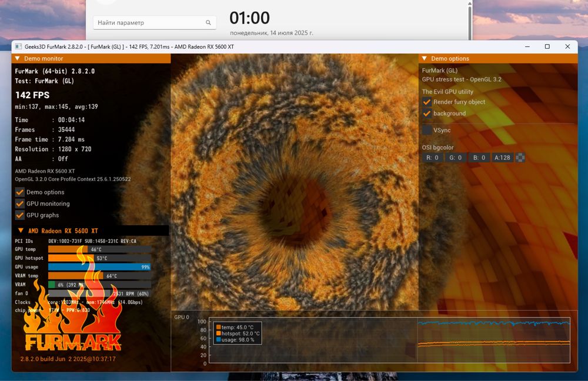This screenshot has width=588, height=381.
Task: Click the date понедельник, 14 июля 2025 г.
Action: [x=271, y=33]
